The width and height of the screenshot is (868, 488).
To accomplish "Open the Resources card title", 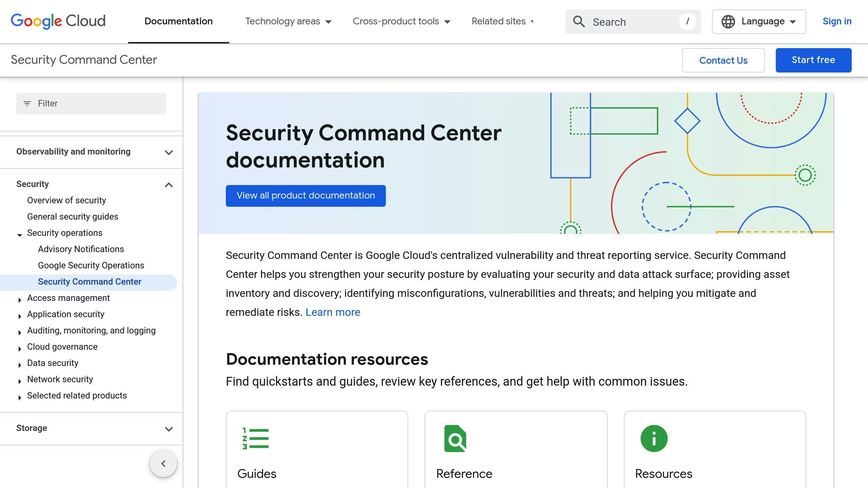I will click(x=663, y=474).
